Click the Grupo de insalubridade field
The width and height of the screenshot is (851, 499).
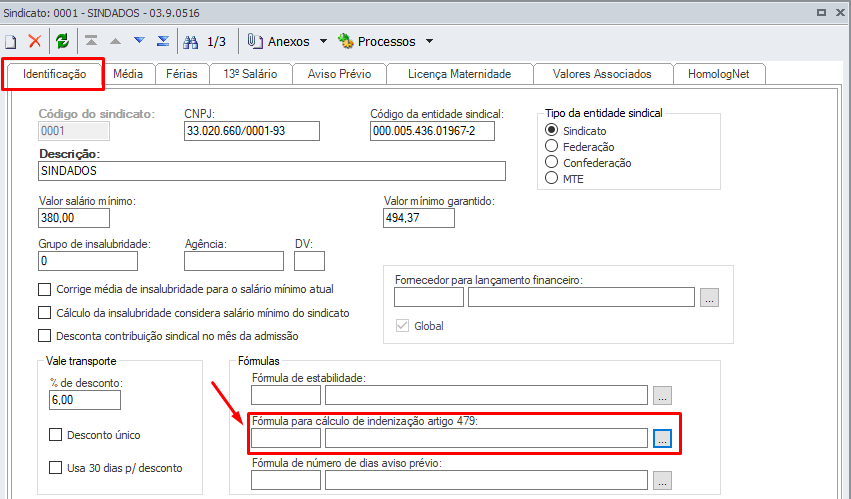click(x=88, y=261)
